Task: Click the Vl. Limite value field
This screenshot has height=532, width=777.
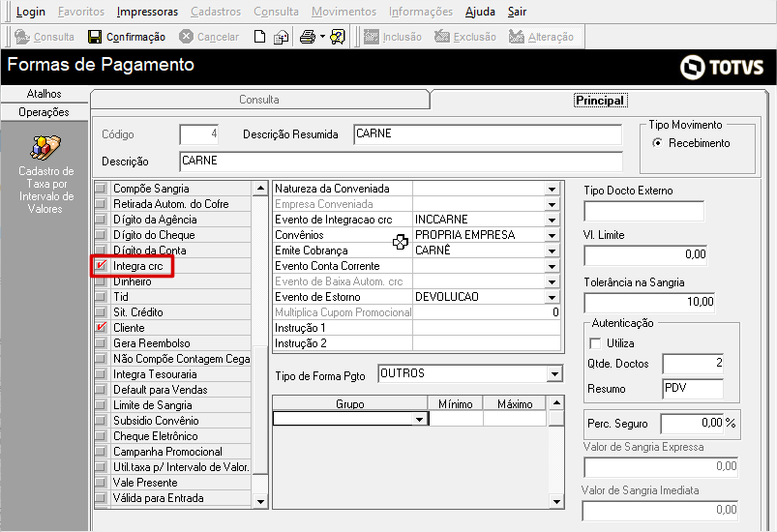Action: [x=645, y=255]
